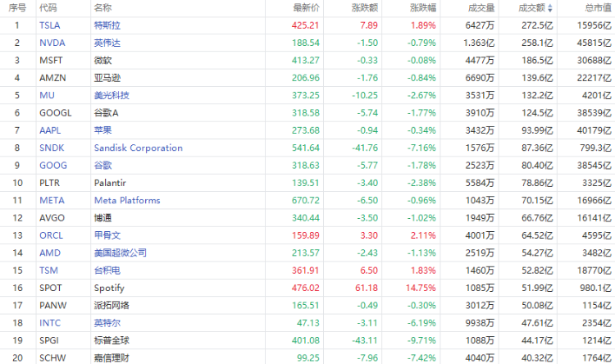Screen dimensions: 615x364
Task: Click the 代码 column header
Action: [48, 8]
